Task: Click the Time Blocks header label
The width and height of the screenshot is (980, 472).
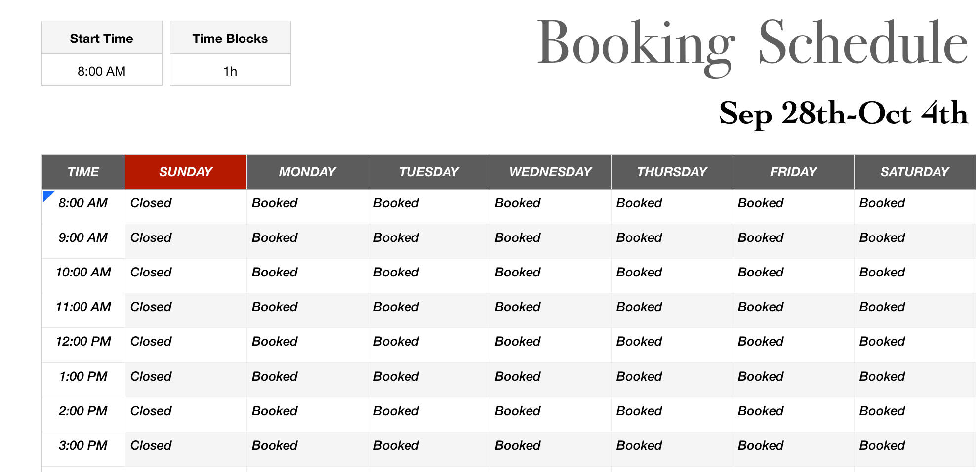Action: 230,39
